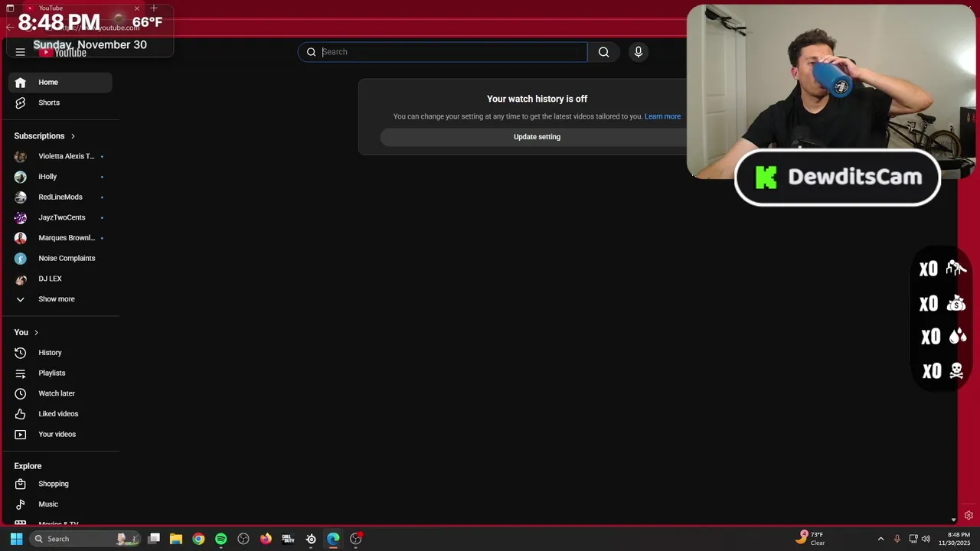This screenshot has width=980, height=551.
Task: Click the 'Your videos' text label
Action: coord(57,435)
